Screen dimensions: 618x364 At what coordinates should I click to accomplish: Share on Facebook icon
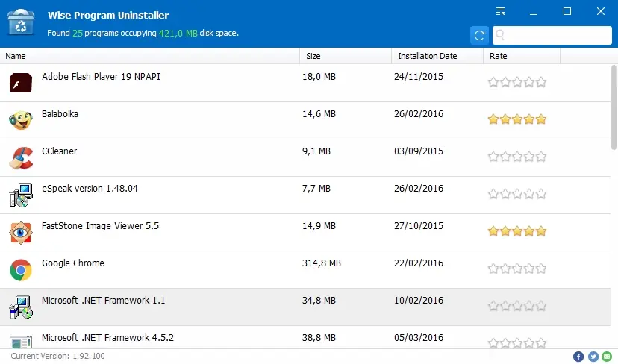[578, 357]
